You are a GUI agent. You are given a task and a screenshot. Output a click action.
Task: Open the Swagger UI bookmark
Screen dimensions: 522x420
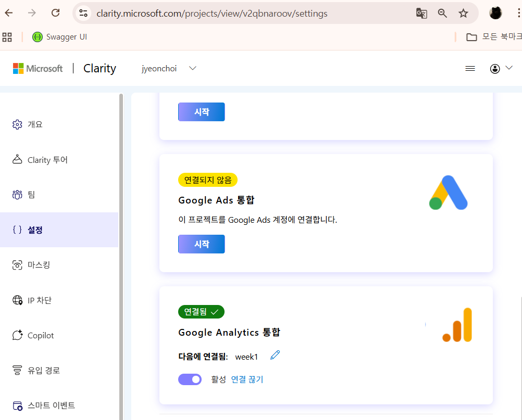59,37
